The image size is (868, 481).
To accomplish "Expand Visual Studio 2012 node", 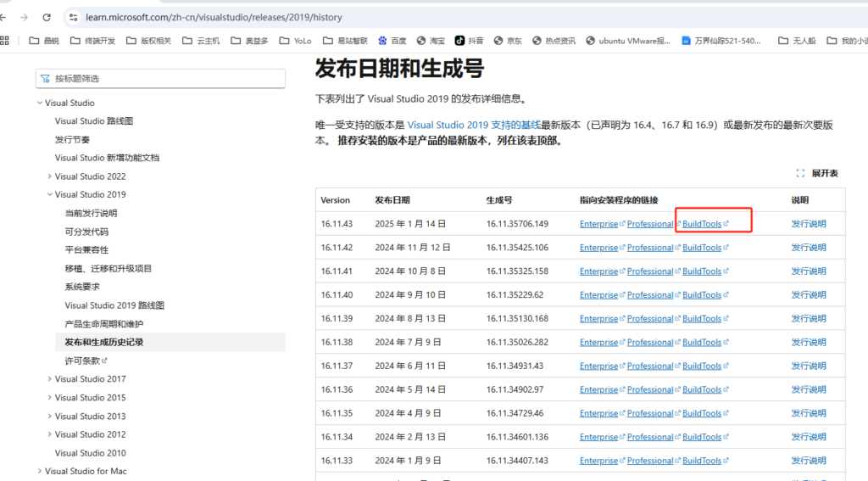I will 49,434.
